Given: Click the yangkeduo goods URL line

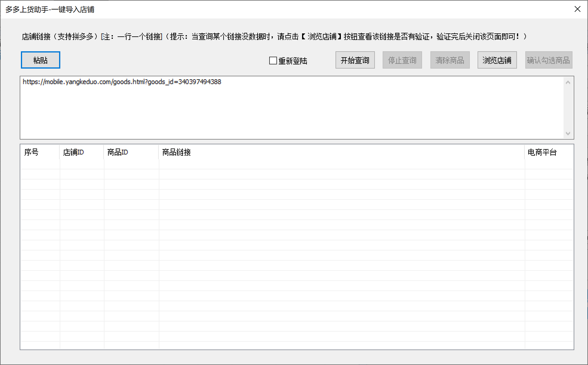Looking at the screenshot, I should [122, 82].
